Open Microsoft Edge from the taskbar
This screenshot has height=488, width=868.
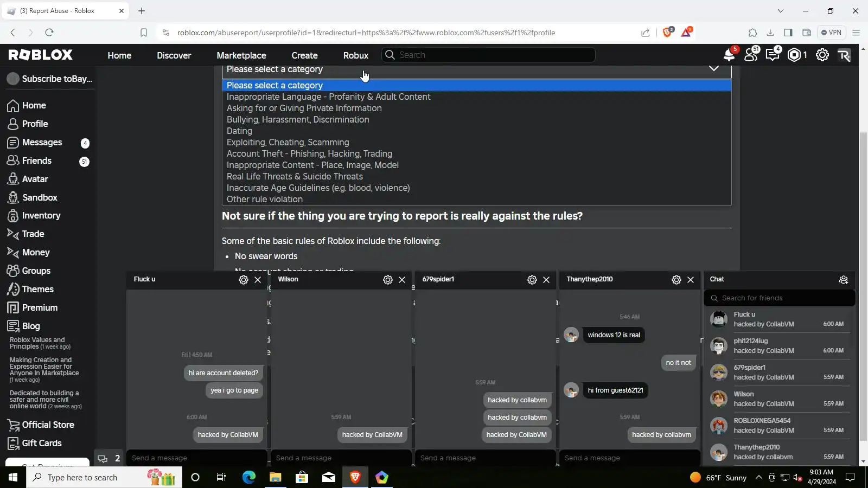coord(249,477)
